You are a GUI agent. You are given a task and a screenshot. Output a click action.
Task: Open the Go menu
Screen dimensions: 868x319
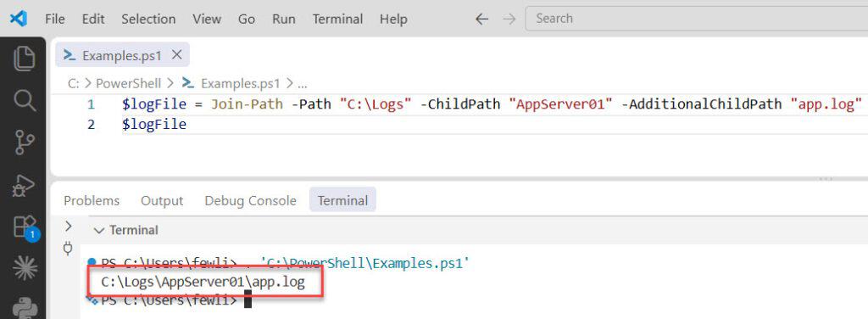[x=247, y=19]
